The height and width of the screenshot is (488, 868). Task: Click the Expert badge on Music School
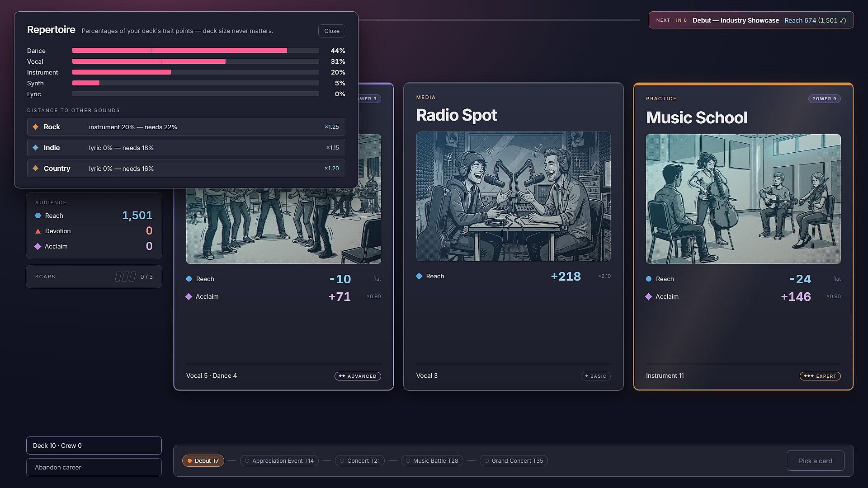(x=820, y=376)
